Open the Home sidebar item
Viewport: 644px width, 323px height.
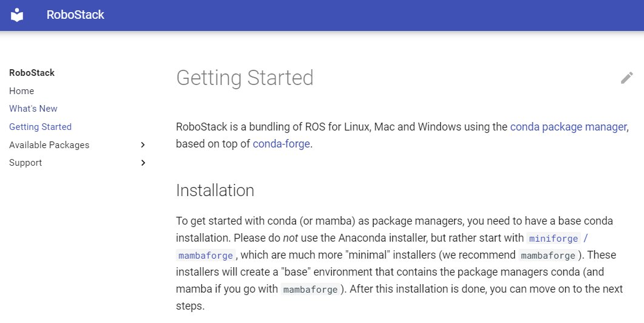(21, 91)
